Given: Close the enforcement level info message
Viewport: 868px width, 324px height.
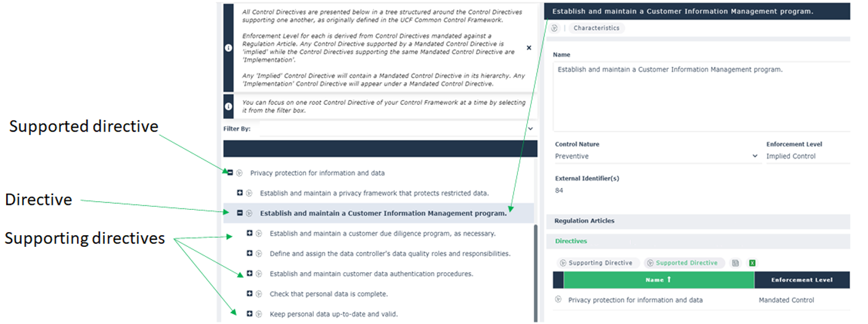Looking at the screenshot, I should 528,48.
